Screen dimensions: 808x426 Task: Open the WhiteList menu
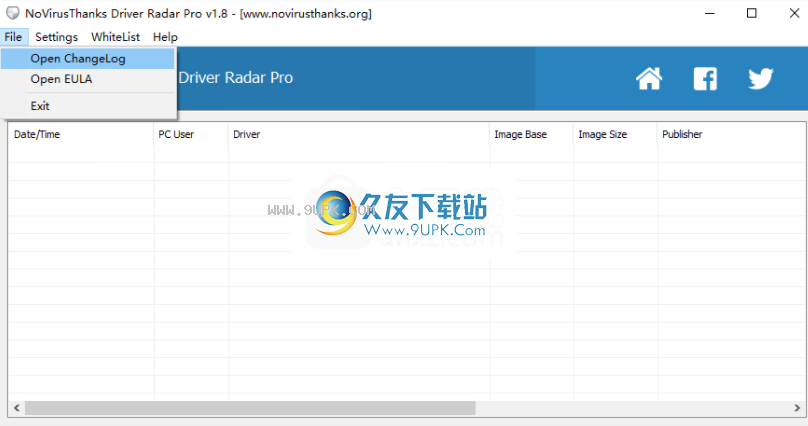[115, 37]
